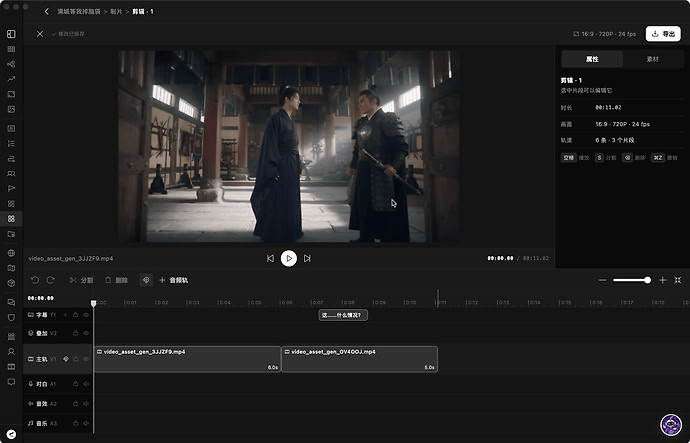Mute the 音效 A2 audio track
This screenshot has width=690, height=443.
coord(86,403)
